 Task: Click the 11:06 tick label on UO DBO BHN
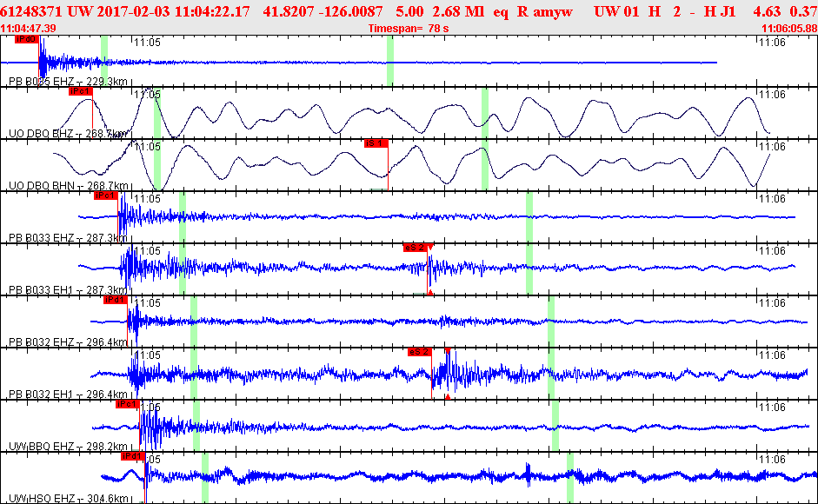pyautogui.click(x=772, y=147)
